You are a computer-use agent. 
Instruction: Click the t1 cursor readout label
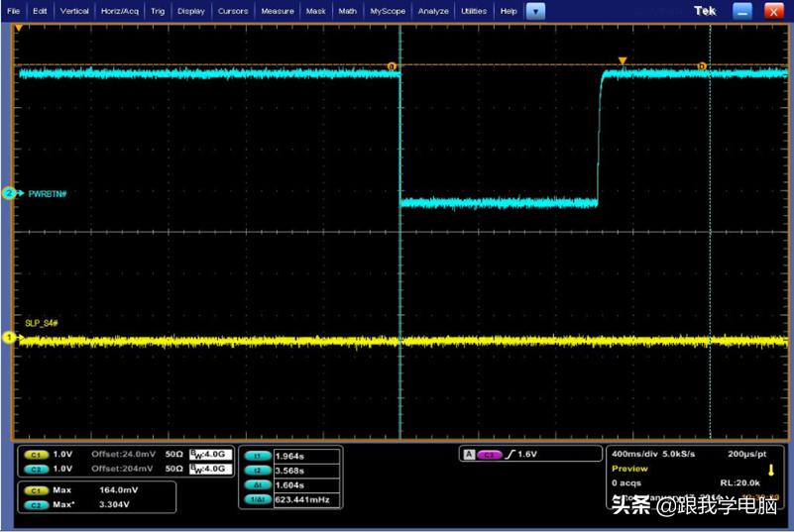pyautogui.click(x=257, y=457)
